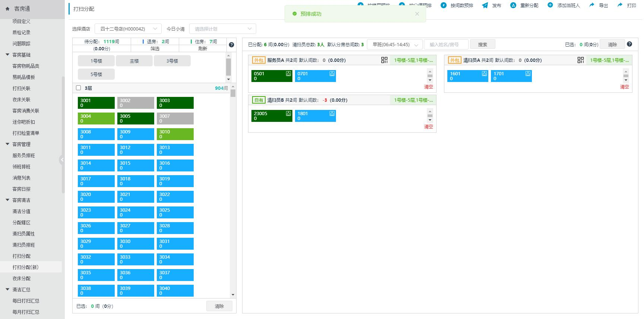This screenshot has height=319, width=644.
Task: Select room 3021 card
Action: point(136,197)
